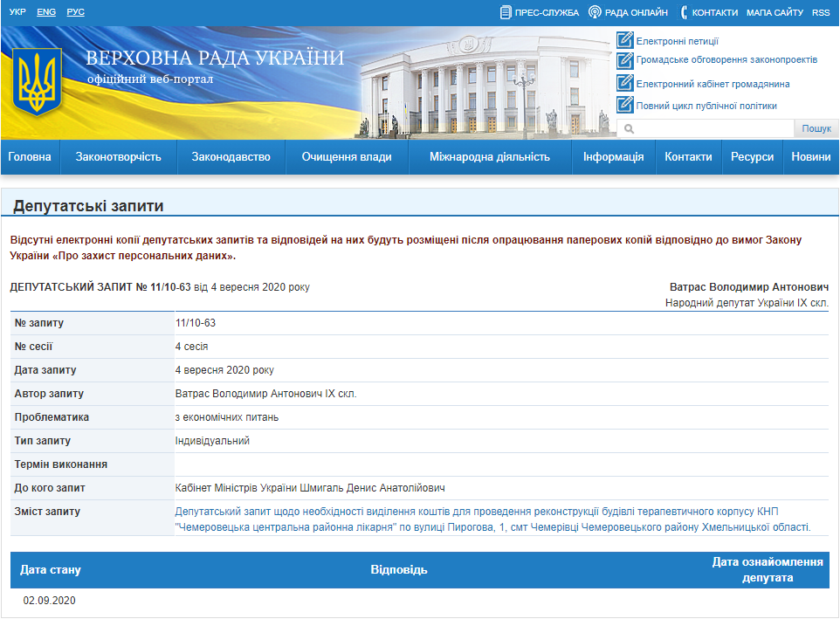Select the Очищення влади menu item
This screenshot has height=619, width=840.
click(347, 157)
